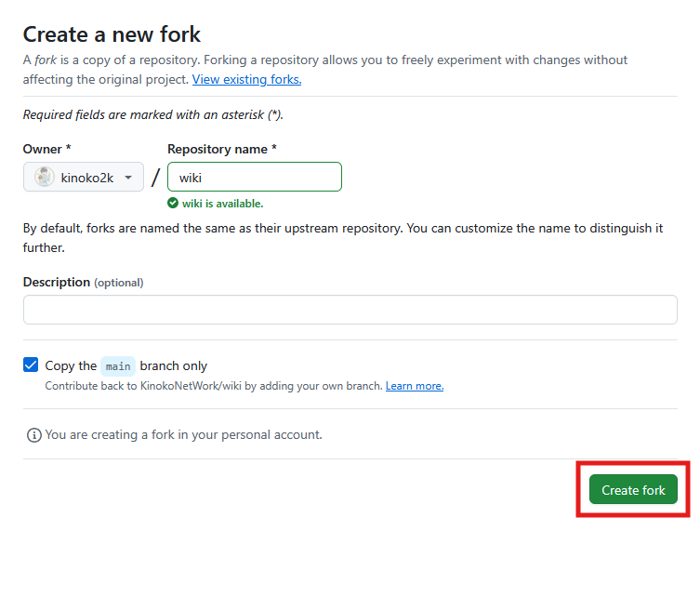Image resolution: width=700 pixels, height=597 pixels.
Task: Click the kinoko2k owner avatar icon
Action: pos(44,177)
